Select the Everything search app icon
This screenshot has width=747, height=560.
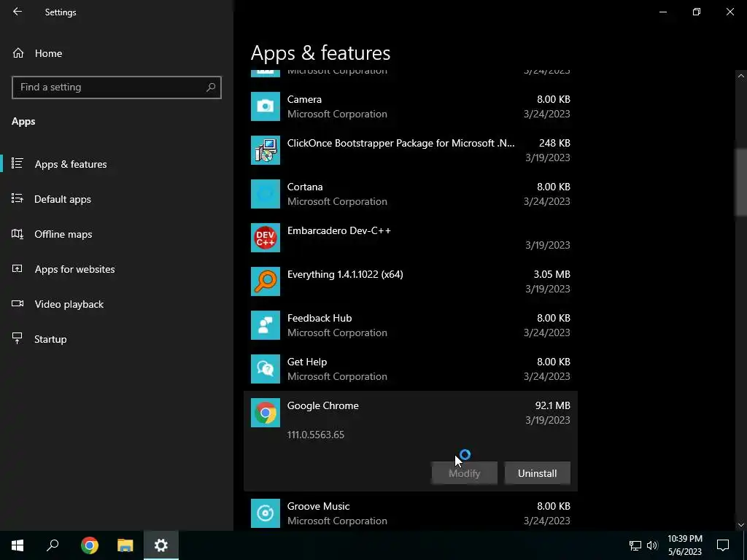pos(266,281)
